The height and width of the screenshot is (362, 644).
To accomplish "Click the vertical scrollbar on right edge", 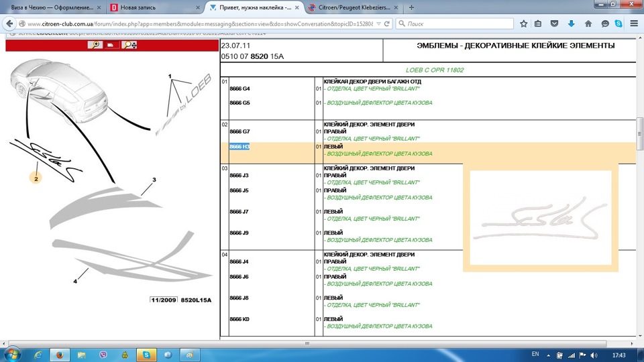I will pos(639,133).
